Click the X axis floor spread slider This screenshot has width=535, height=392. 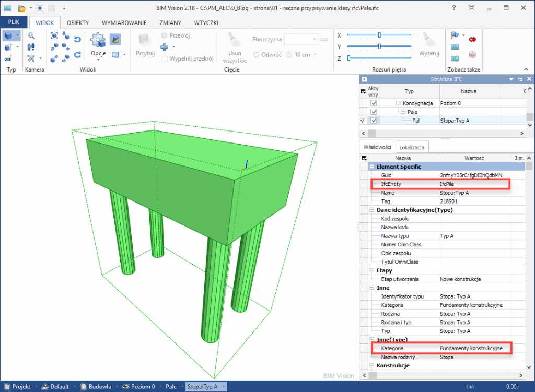pyautogui.click(x=379, y=35)
